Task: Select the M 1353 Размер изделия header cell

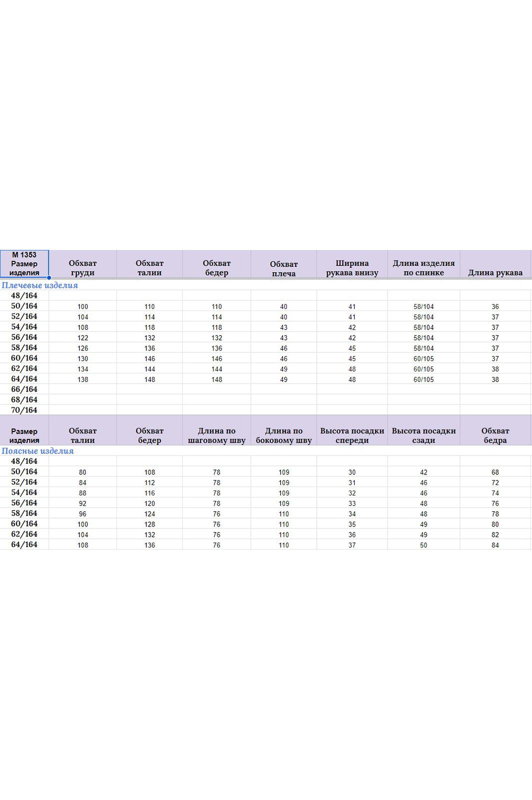Action: click(24, 263)
